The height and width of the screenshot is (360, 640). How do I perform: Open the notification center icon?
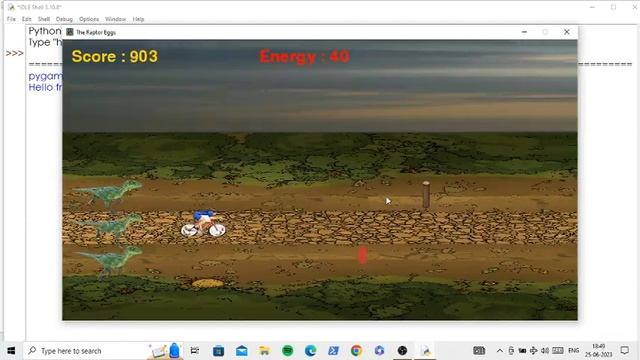[624, 351]
